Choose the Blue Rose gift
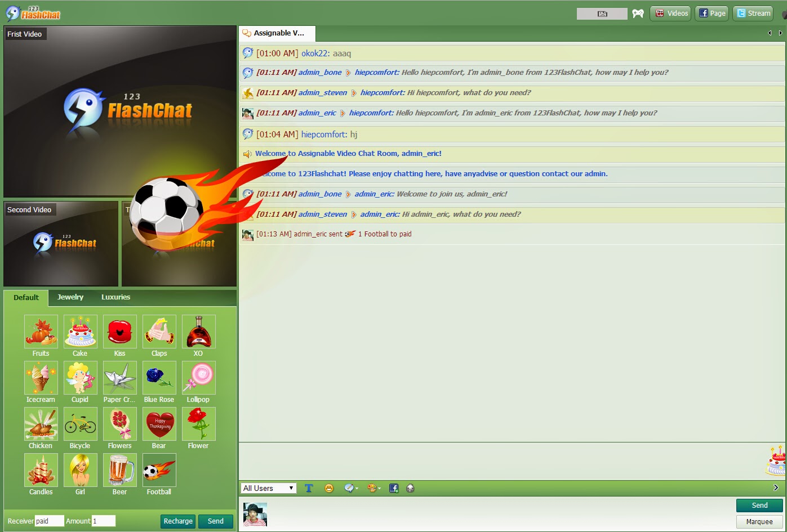The width and height of the screenshot is (787, 532). click(x=159, y=378)
